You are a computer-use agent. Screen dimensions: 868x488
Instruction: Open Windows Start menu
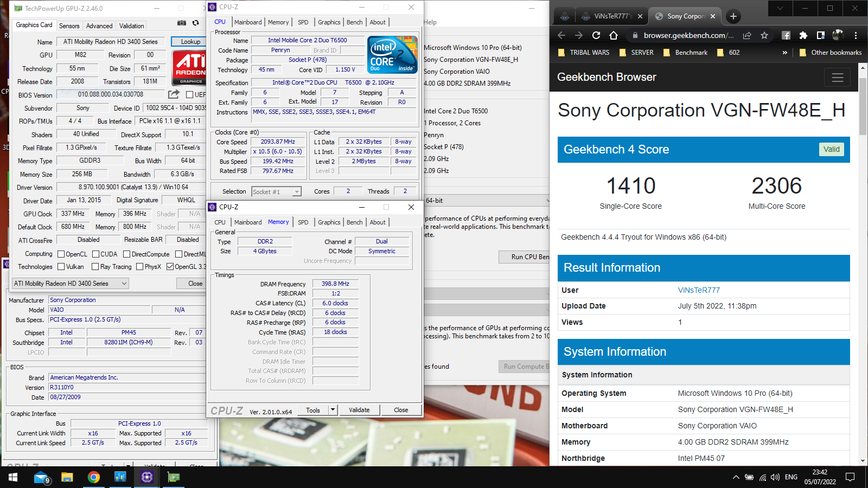pos(13,477)
